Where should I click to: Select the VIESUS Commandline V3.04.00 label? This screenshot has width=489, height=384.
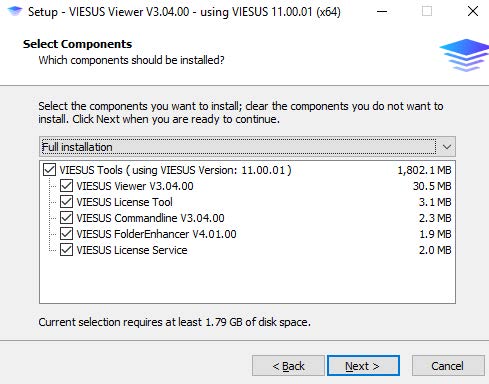(150, 218)
